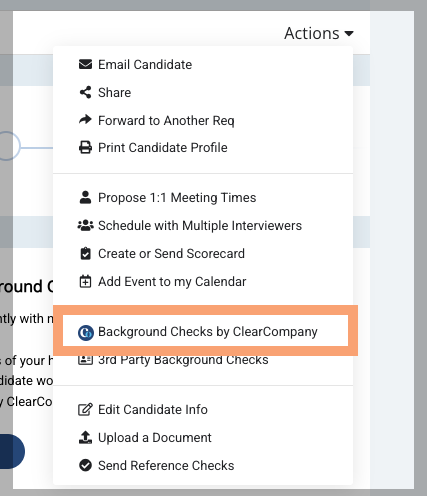The width and height of the screenshot is (427, 496).
Task: Click the envelope icon beside Email Candidate
Action: [85, 64]
